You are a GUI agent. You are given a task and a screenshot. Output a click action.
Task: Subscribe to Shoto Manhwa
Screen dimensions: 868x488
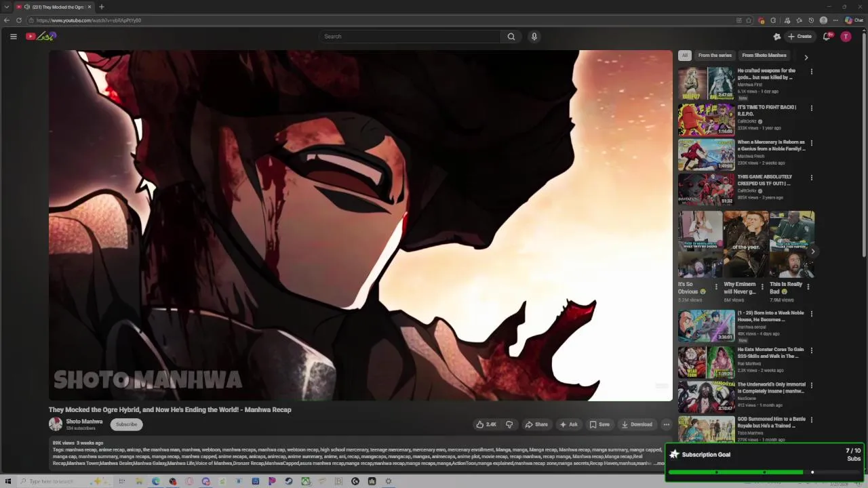(126, 424)
